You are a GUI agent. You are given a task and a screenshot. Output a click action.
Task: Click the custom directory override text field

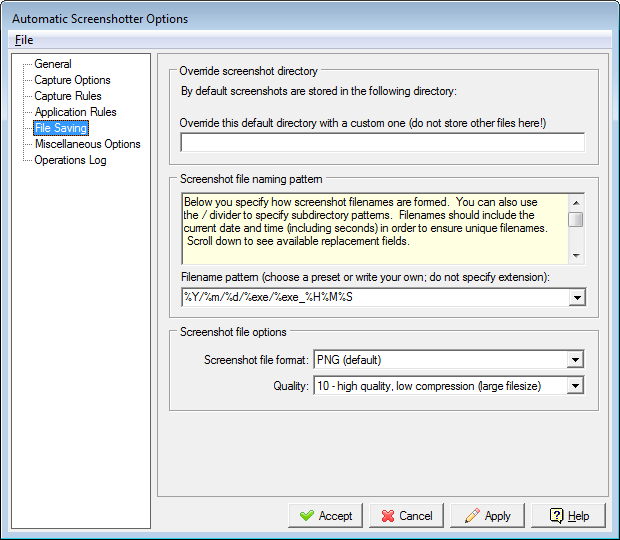382,142
